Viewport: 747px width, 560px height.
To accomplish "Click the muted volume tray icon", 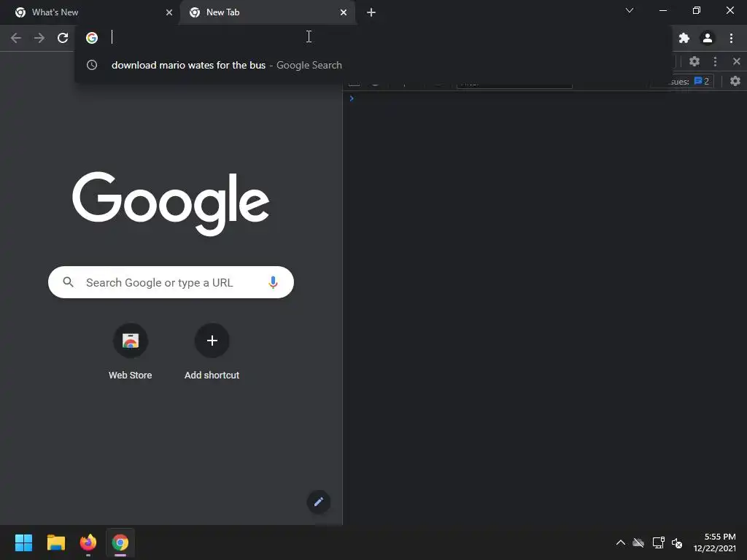I will click(677, 542).
